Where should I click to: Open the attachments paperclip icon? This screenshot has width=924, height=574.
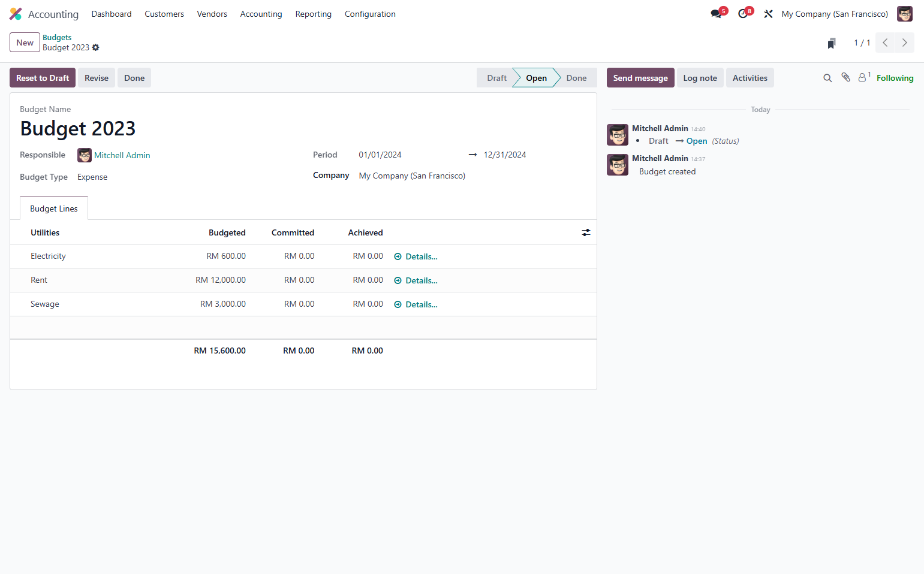tap(845, 77)
